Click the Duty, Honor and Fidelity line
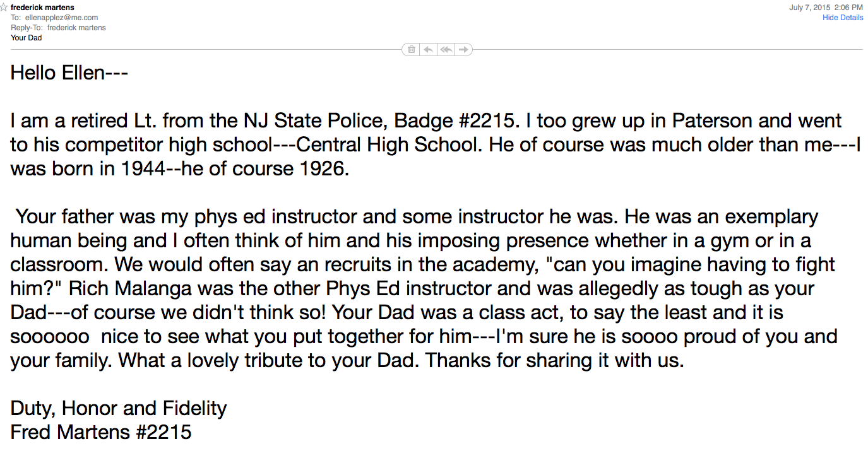This screenshot has width=868, height=463. (119, 408)
